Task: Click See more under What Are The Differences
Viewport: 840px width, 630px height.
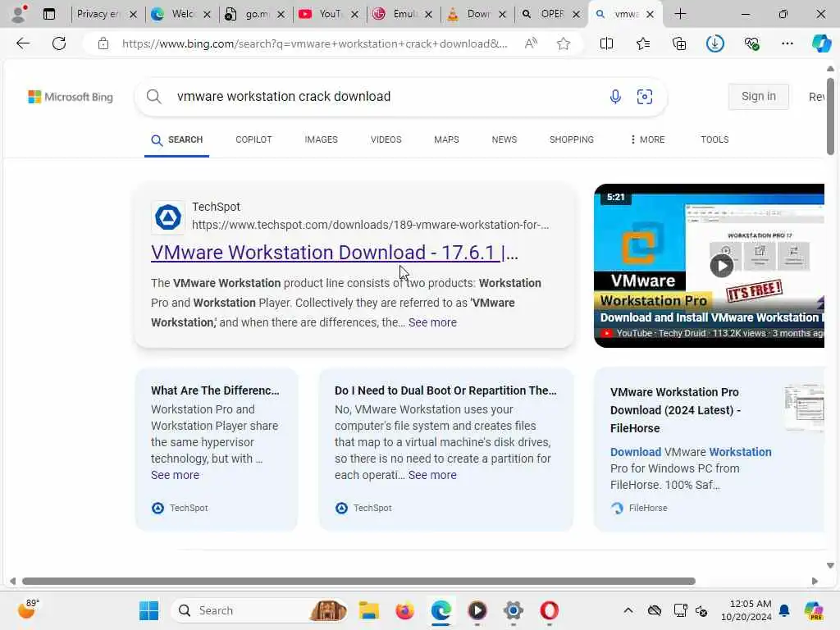Action: 176,475
